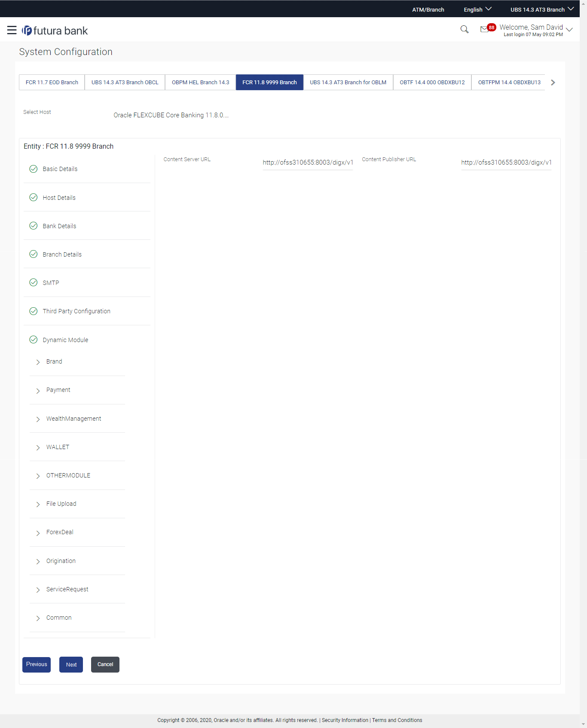Expand the File Upload chevron
The width and height of the screenshot is (587, 728).
(38, 504)
